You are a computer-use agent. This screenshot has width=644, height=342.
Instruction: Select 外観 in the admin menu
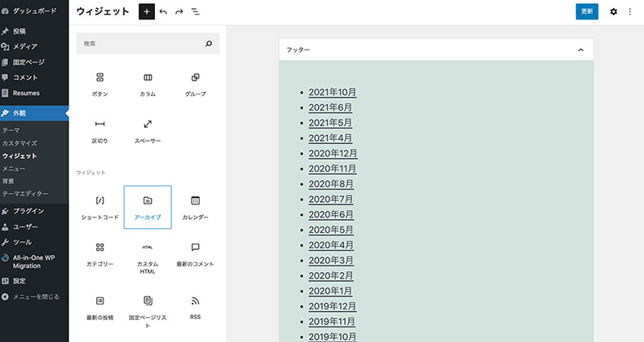[34, 113]
